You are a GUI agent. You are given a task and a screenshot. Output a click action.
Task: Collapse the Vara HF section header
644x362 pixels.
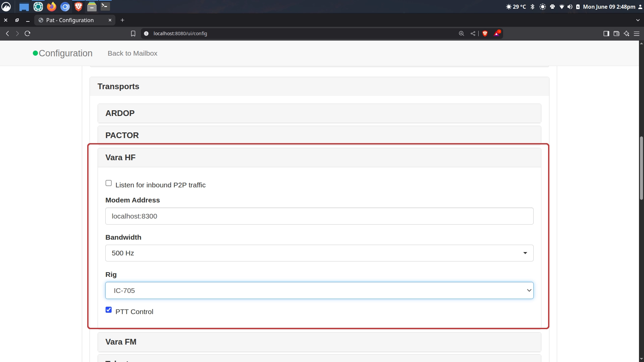tap(319, 158)
